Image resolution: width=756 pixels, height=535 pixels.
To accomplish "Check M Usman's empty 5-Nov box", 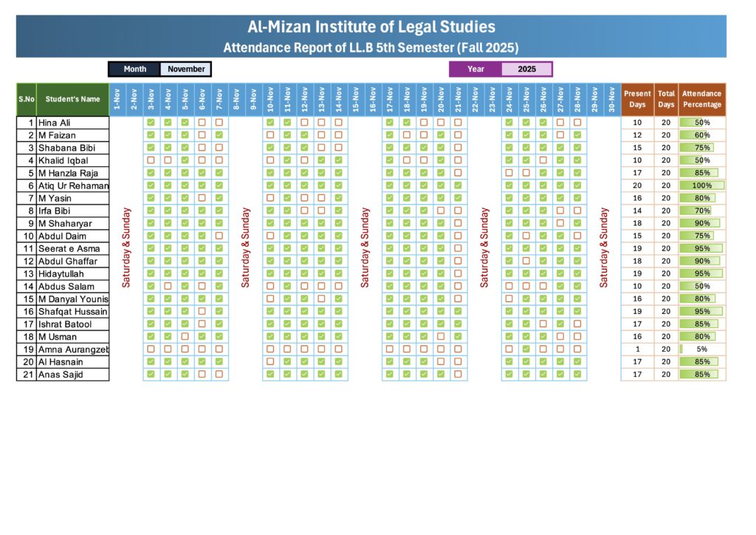I will 185,336.
